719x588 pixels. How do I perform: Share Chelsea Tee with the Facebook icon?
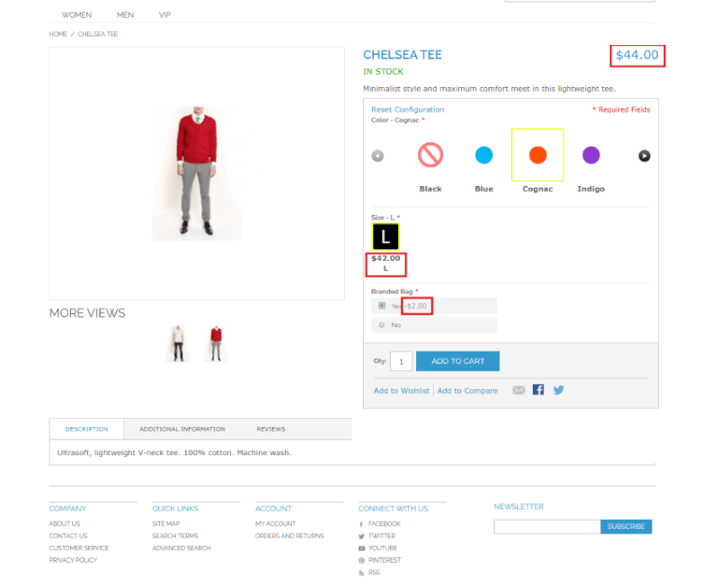[537, 389]
